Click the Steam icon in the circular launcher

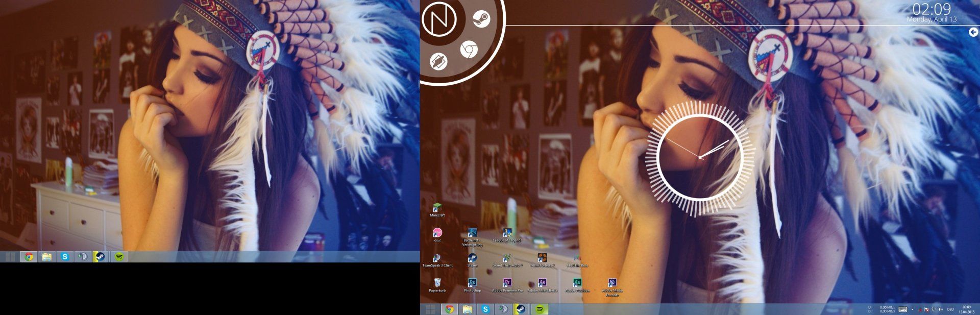481,19
